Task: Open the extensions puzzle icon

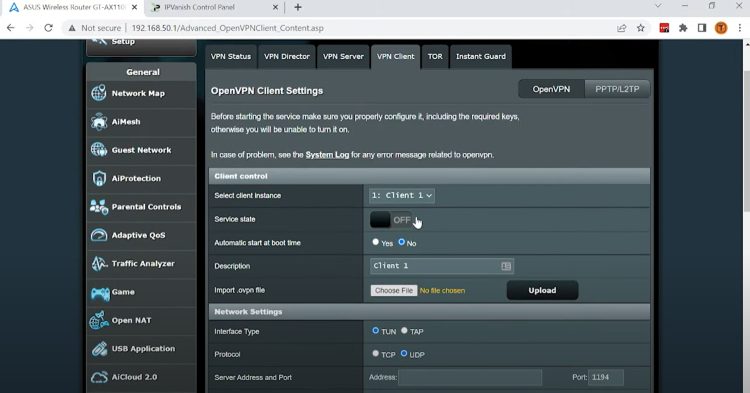Action: pyautogui.click(x=683, y=28)
